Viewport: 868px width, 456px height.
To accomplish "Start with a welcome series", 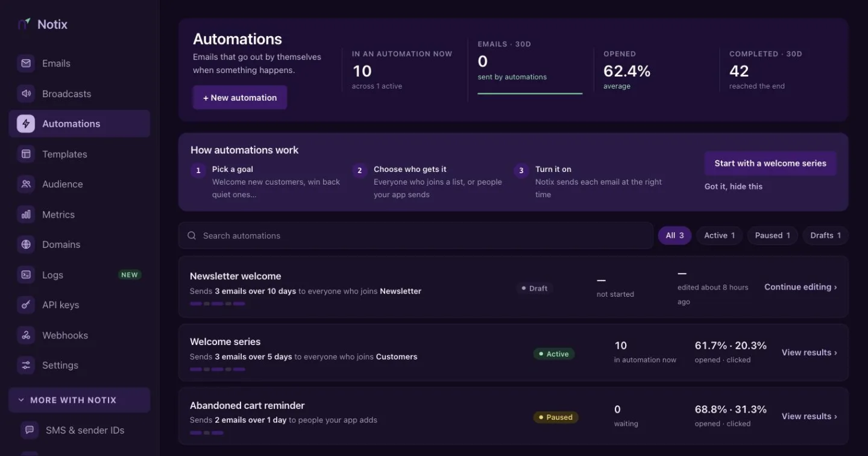I will click(770, 163).
